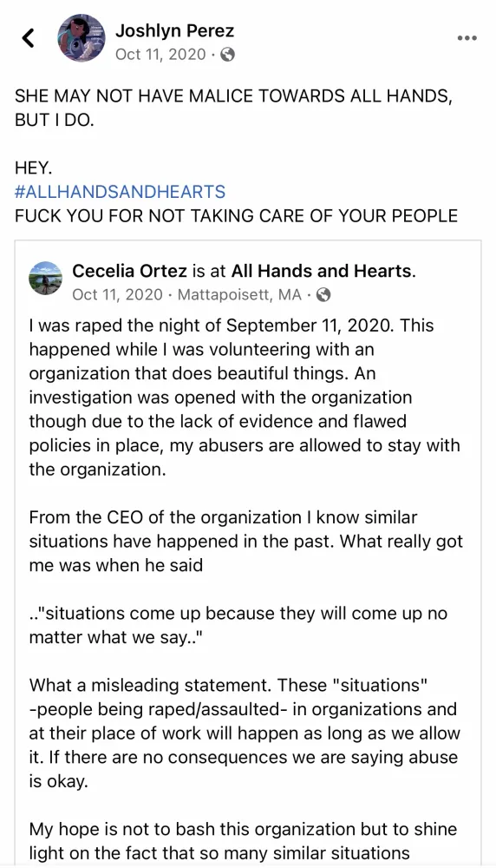Tap the back arrow at top

pos(28,37)
